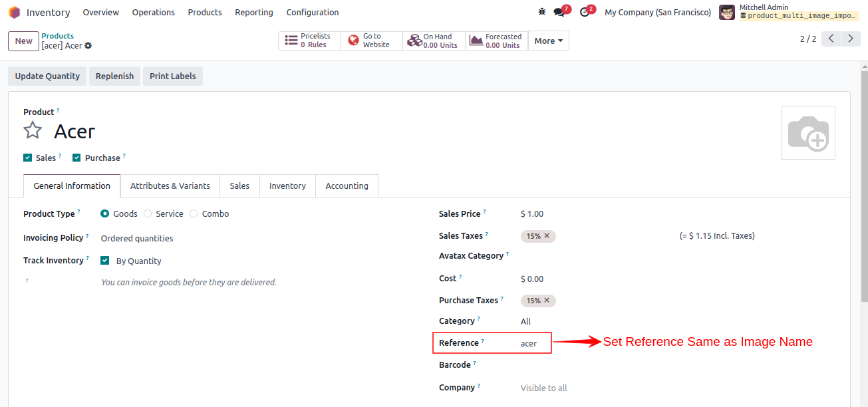Click the Replenish button
This screenshot has height=407, width=868.
tap(115, 76)
